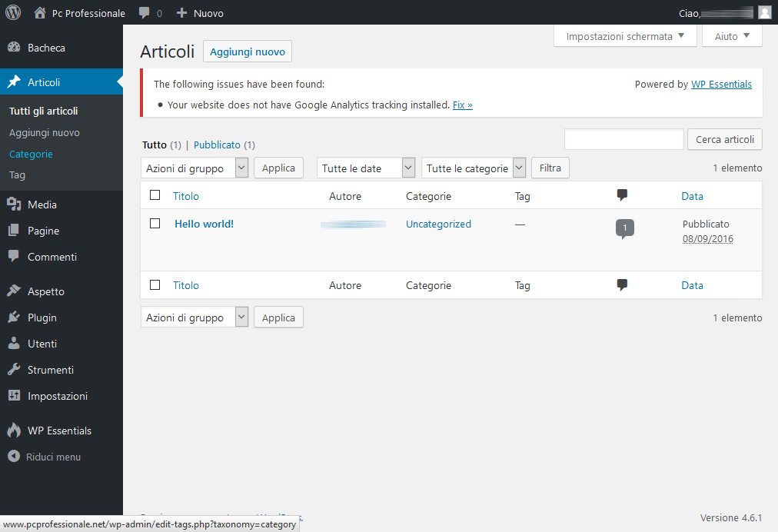
Task: Open the Tutte le categorie dropdown
Action: click(x=473, y=168)
